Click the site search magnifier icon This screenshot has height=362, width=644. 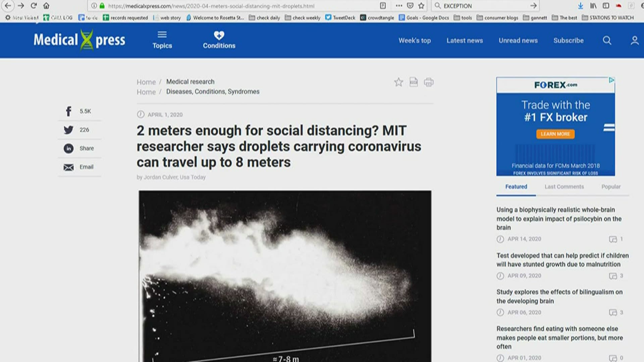[x=607, y=41]
